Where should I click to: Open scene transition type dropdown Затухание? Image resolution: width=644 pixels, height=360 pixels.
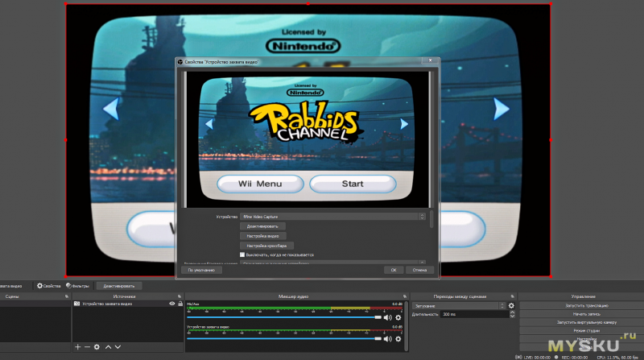459,306
